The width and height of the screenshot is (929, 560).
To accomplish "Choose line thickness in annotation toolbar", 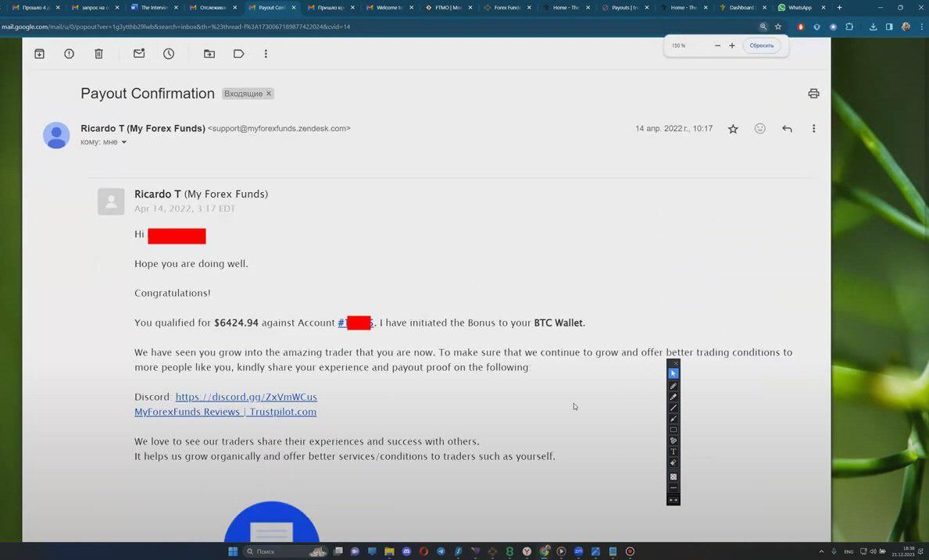I will pyautogui.click(x=673, y=488).
